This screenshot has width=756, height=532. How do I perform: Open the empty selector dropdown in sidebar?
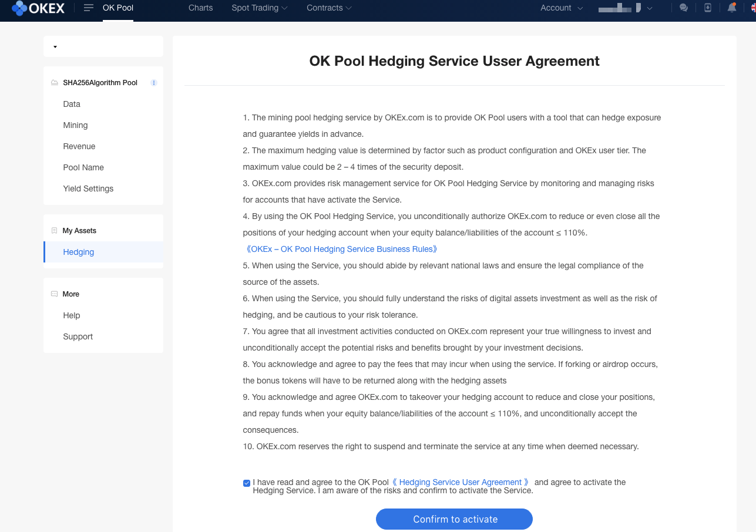tap(103, 46)
